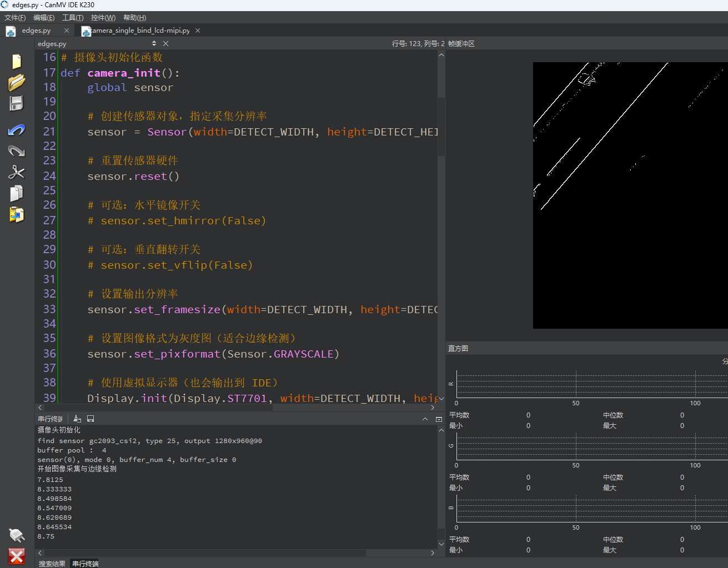Screen dimensions: 728x568
Task: Open the 文件(F) menu
Action: click(x=15, y=18)
